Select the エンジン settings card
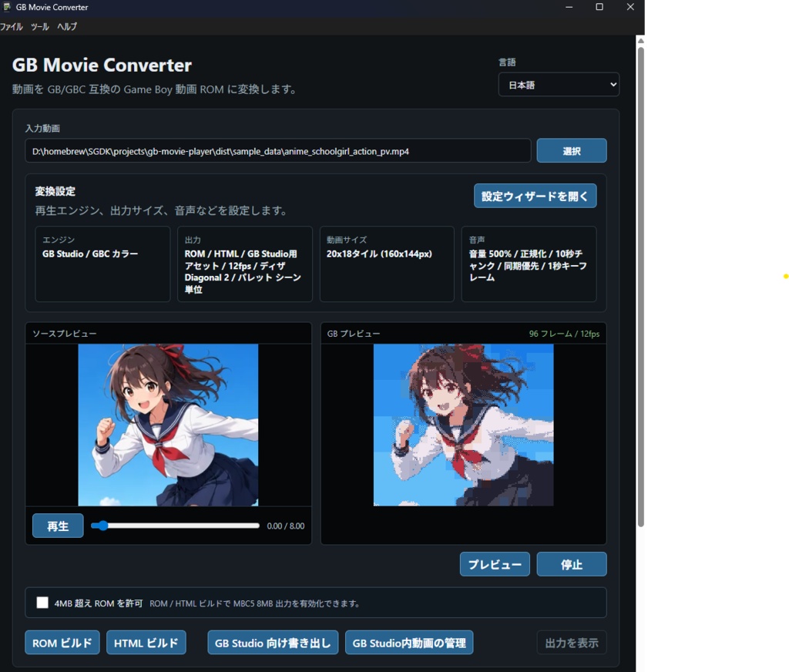 click(102, 264)
